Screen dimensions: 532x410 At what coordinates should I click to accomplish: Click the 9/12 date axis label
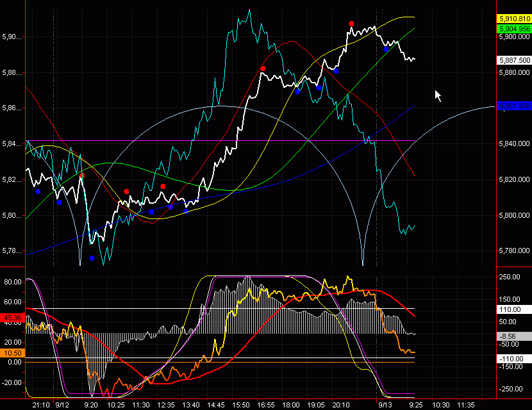point(62,406)
